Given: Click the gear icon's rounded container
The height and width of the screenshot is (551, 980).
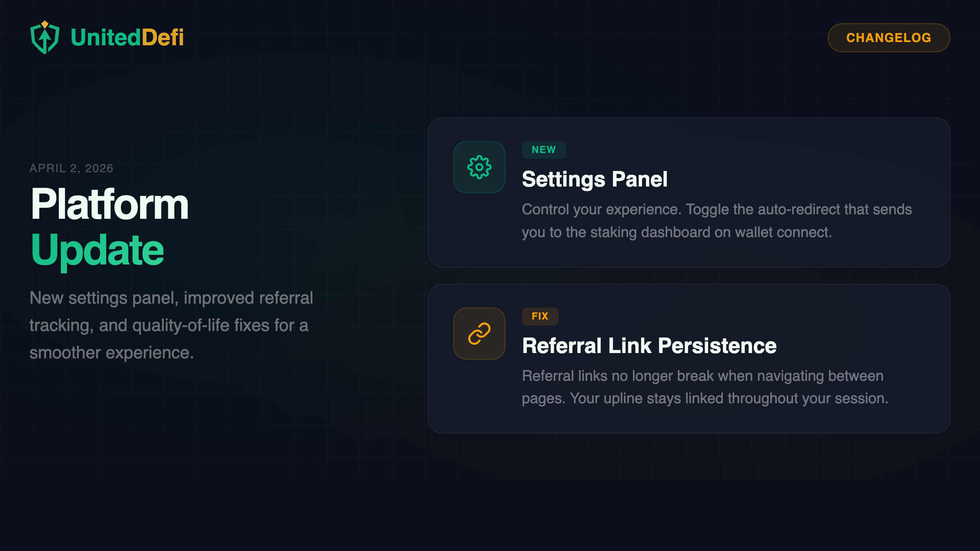Looking at the screenshot, I should coord(479,167).
